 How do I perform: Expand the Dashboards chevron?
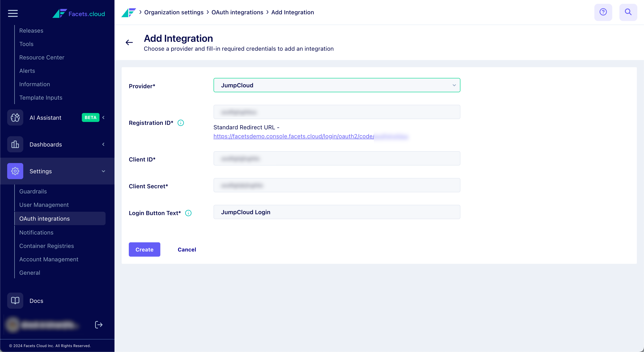click(104, 144)
